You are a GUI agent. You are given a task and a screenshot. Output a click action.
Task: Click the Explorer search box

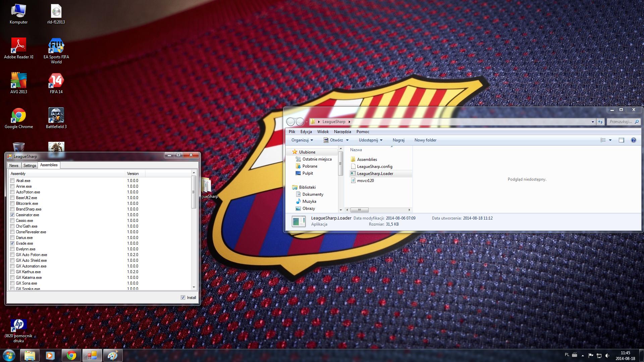(624, 122)
